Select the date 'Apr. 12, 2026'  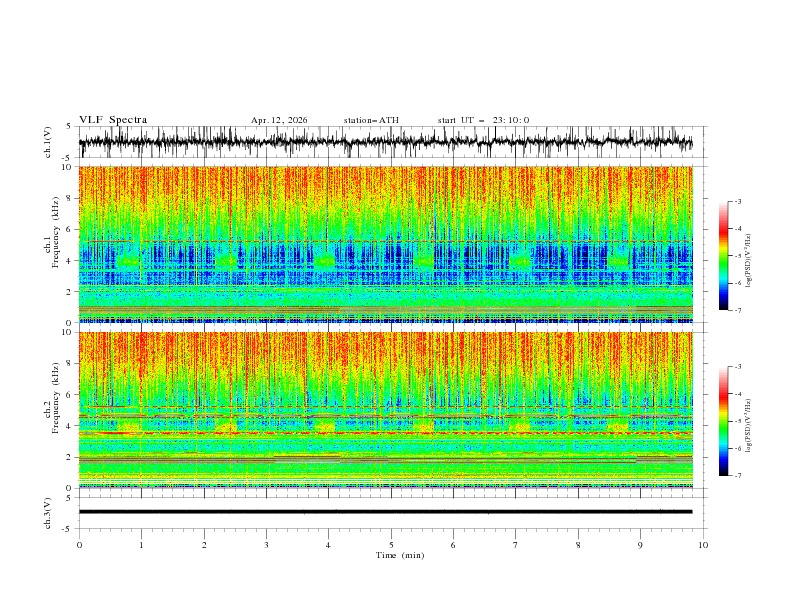279,120
